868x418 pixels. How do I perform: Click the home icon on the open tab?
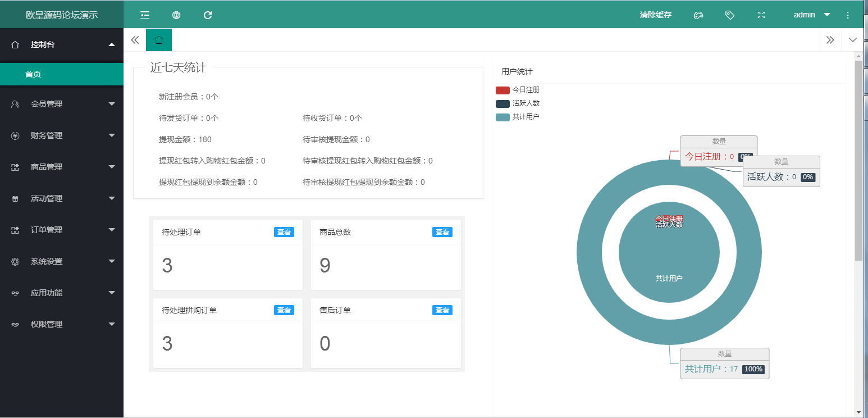(x=158, y=40)
